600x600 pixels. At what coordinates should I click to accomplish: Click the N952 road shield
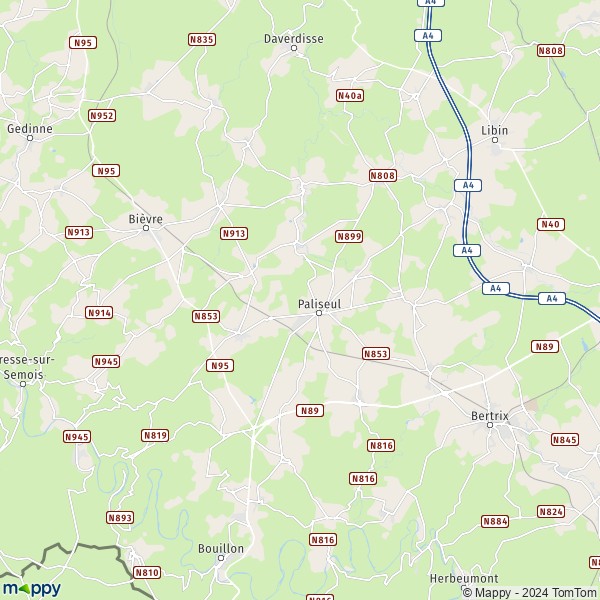[x=102, y=116]
